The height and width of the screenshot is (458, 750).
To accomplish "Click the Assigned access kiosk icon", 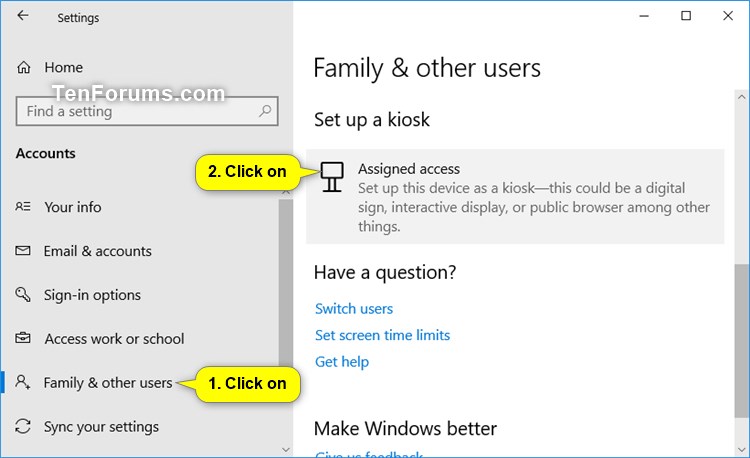I will (332, 177).
